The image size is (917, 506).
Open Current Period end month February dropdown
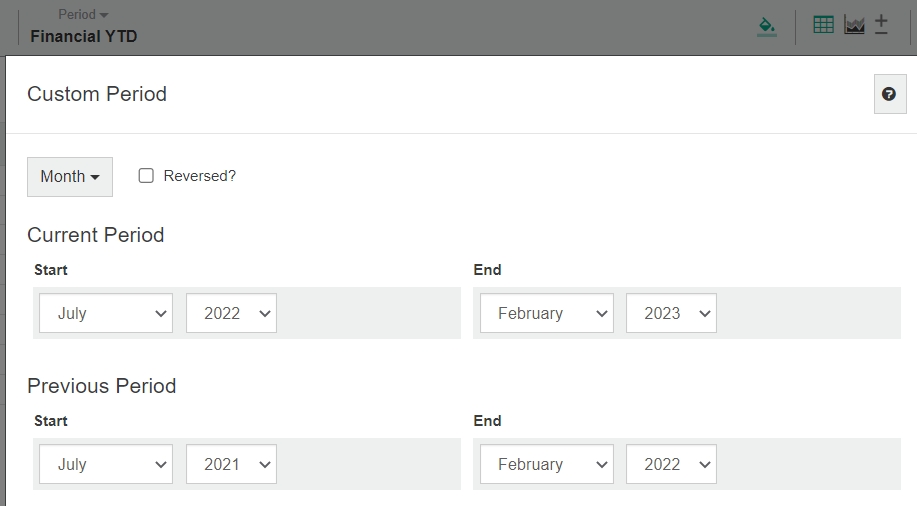point(546,313)
